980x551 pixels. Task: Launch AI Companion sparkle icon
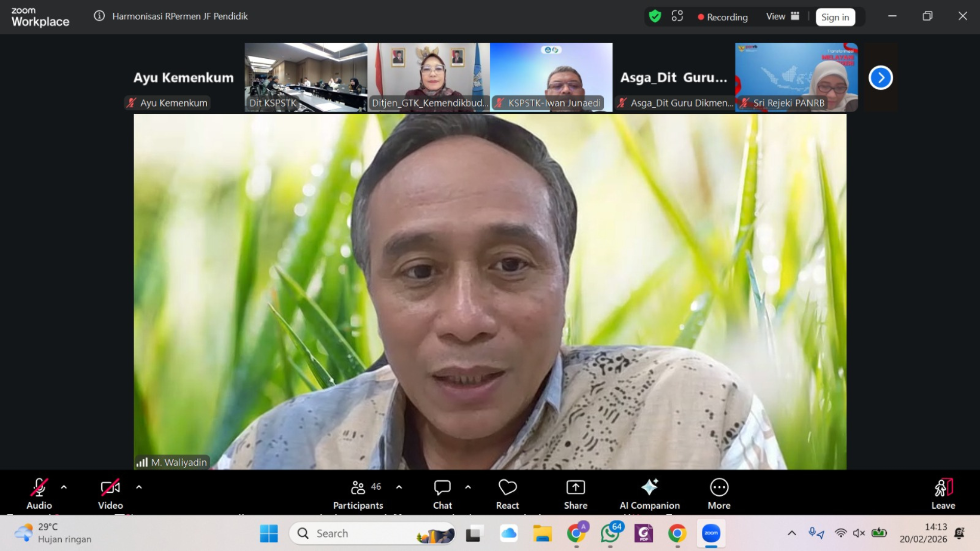(649, 488)
